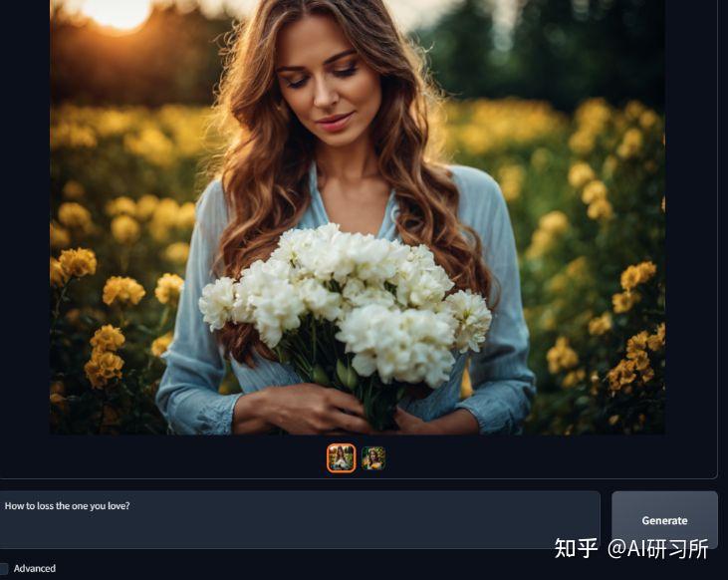Select the second gallery thumbnail
Screen dimensions: 728x580
(373, 457)
